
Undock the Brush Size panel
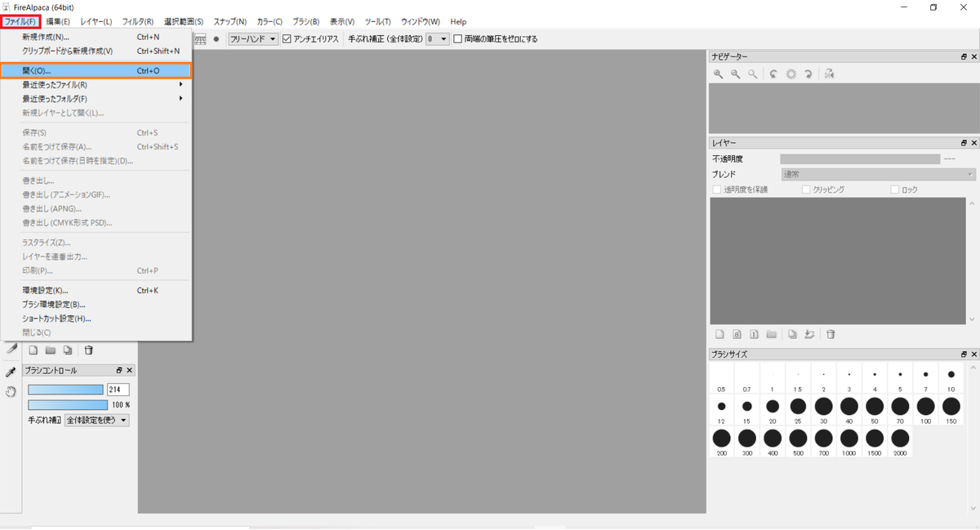[964, 354]
